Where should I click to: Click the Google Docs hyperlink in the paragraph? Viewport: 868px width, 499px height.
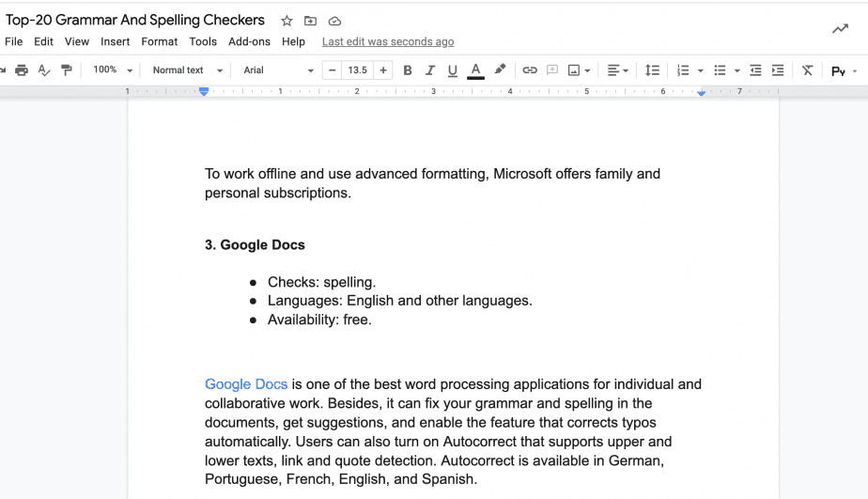pyautogui.click(x=246, y=384)
